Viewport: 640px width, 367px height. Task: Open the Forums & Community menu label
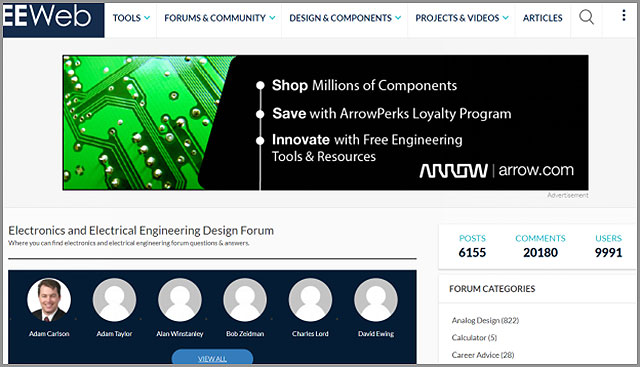point(215,18)
